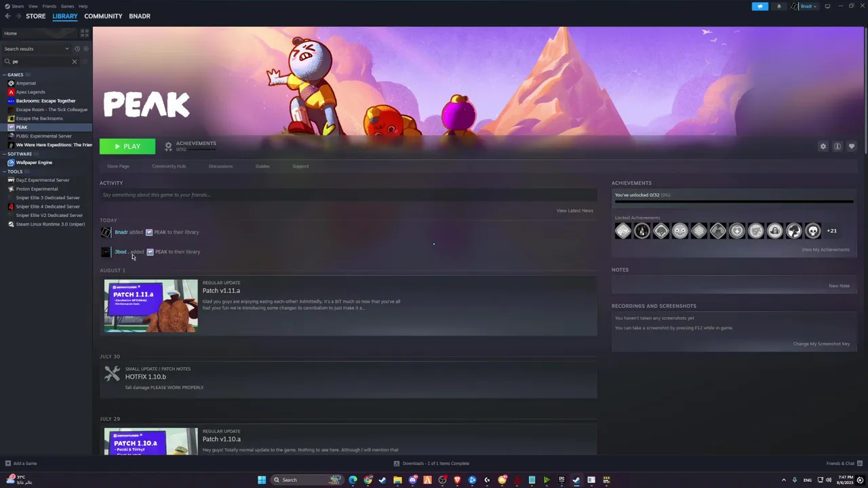Open the Support link
Image resolution: width=868 pixels, height=488 pixels.
[x=300, y=166]
